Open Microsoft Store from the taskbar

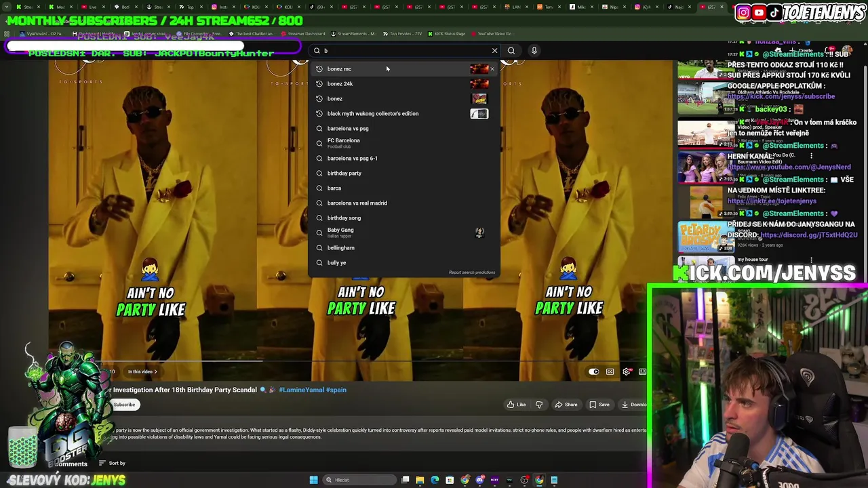tap(450, 480)
